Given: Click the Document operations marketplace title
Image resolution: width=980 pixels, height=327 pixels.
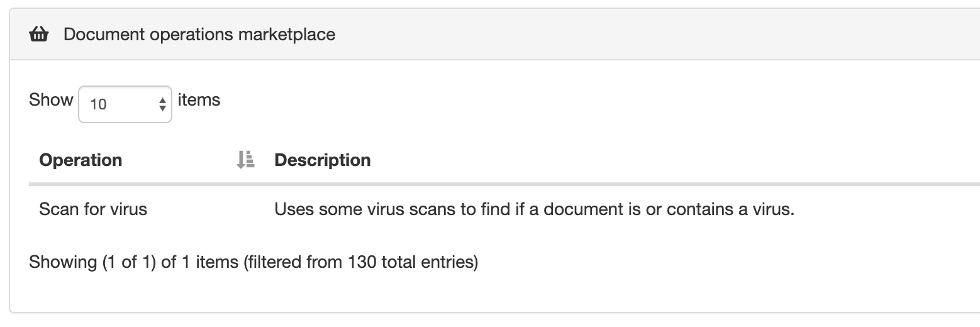Looking at the screenshot, I should point(199,35).
